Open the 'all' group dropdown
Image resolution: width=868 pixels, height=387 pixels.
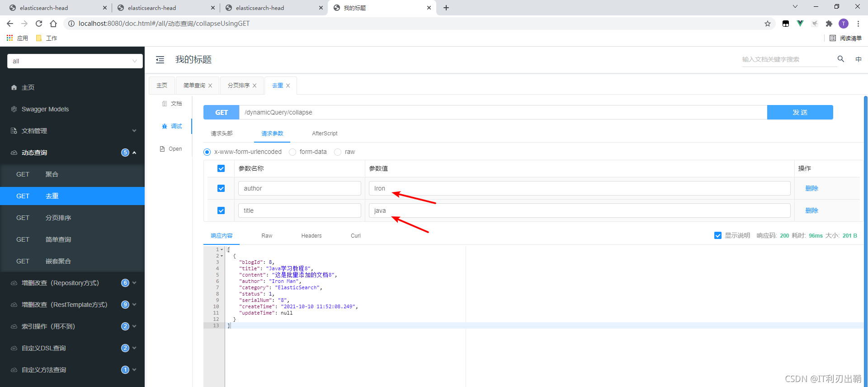75,61
